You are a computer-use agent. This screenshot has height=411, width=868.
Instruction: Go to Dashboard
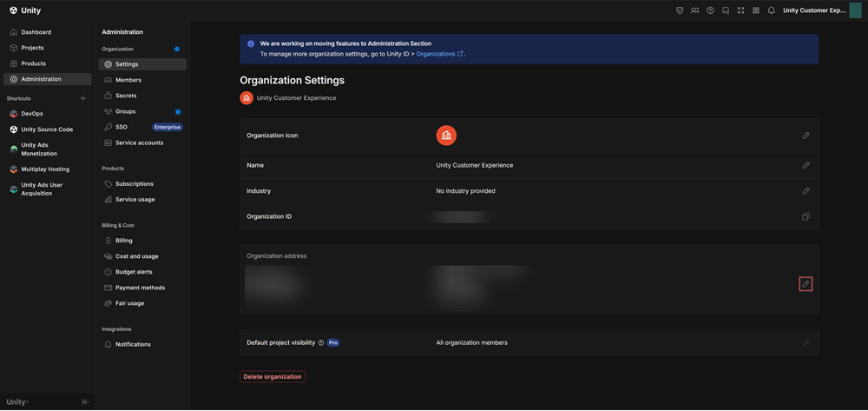[47, 32]
